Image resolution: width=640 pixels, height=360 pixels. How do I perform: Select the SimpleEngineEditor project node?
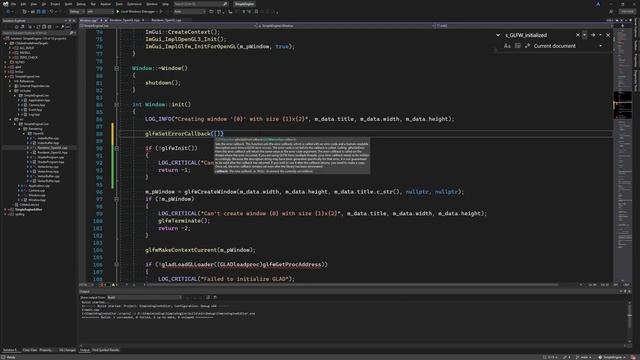point(29,210)
